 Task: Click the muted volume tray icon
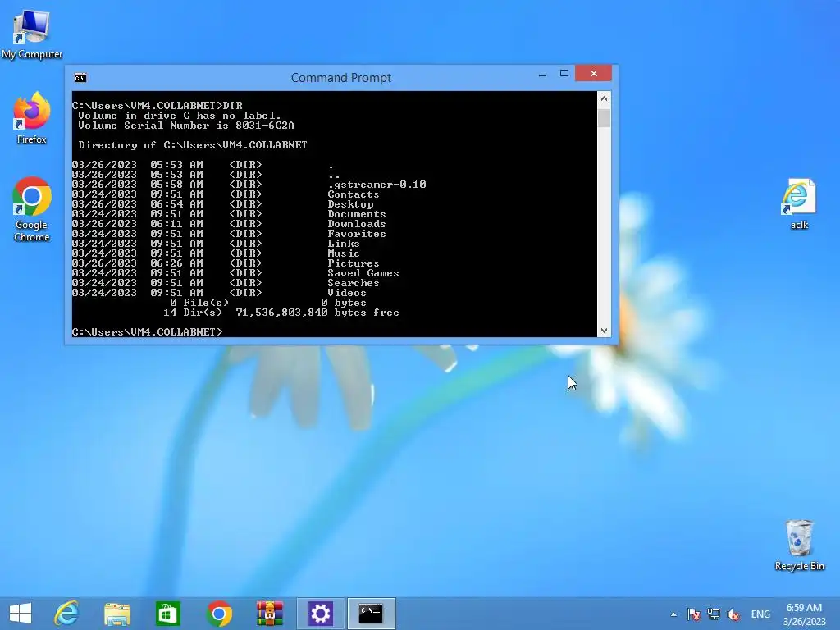733,614
